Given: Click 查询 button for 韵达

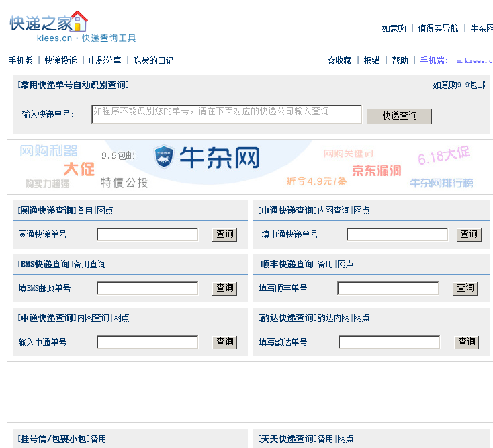Looking at the screenshot, I should tap(467, 343).
